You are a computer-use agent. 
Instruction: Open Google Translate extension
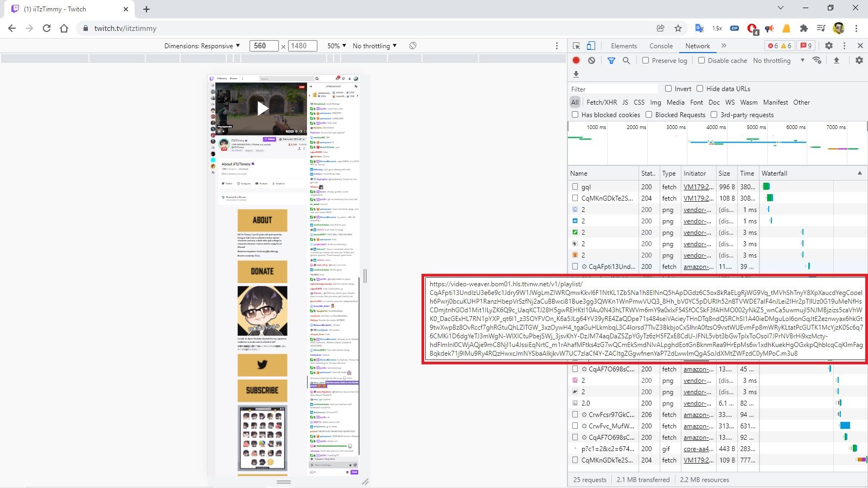pyautogui.click(x=699, y=28)
